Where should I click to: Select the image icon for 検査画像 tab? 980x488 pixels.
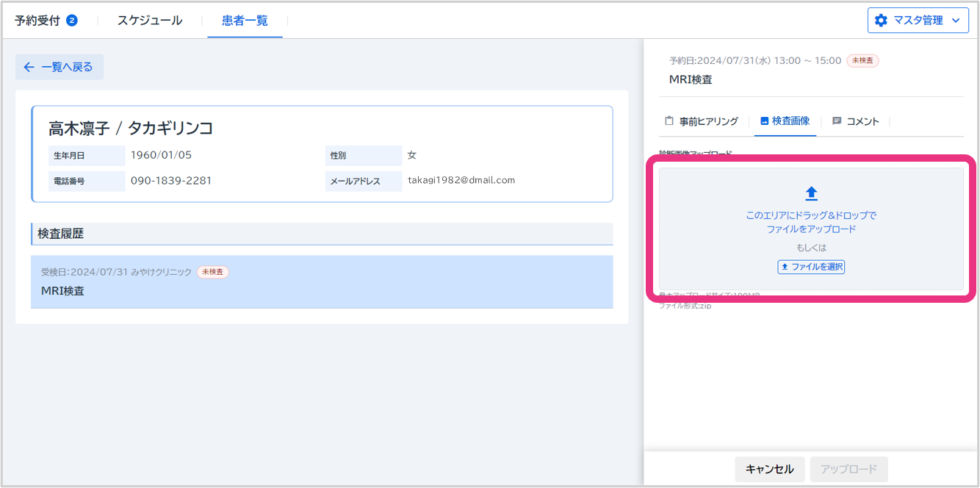coord(764,121)
